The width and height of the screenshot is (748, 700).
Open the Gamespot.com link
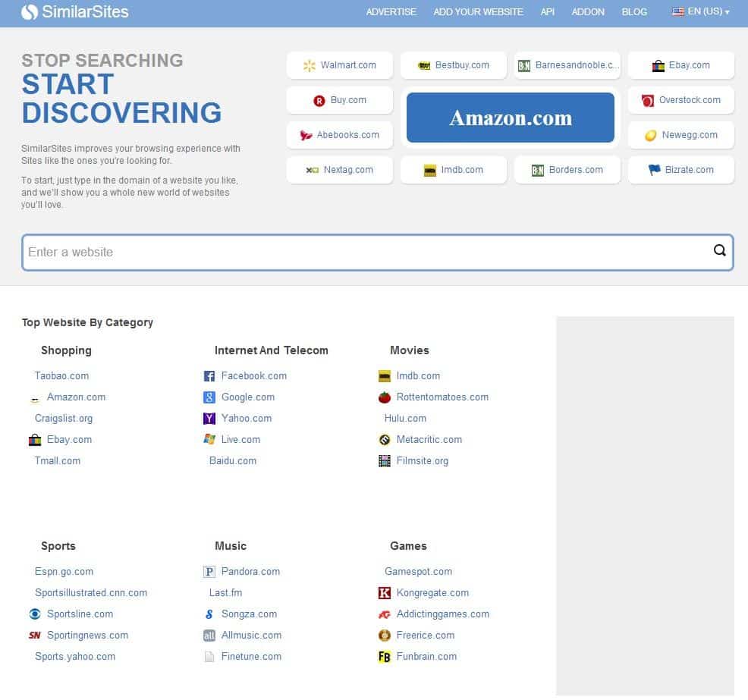[x=418, y=572]
